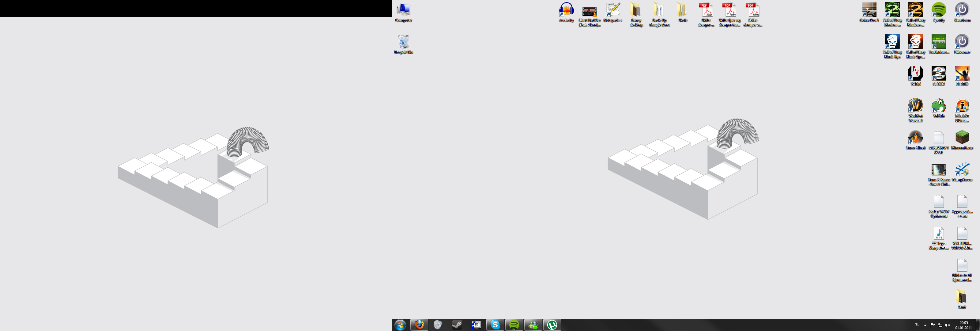Select the Hibernate shortcut icon
The image size is (980, 331).
click(962, 44)
